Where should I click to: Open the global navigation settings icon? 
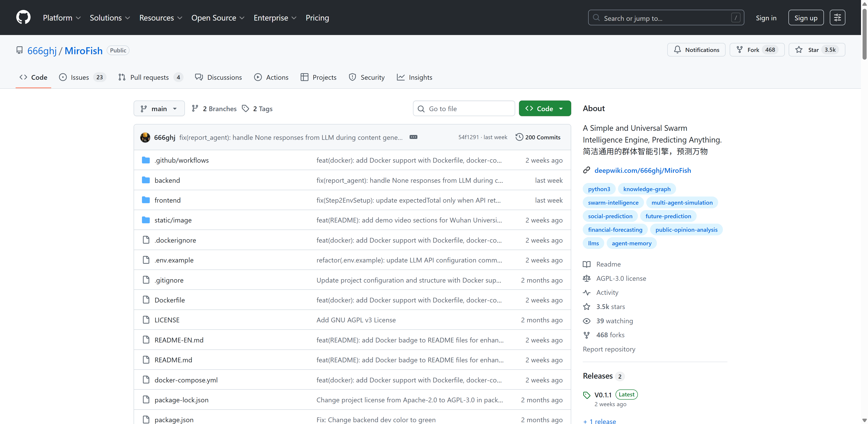coord(837,18)
